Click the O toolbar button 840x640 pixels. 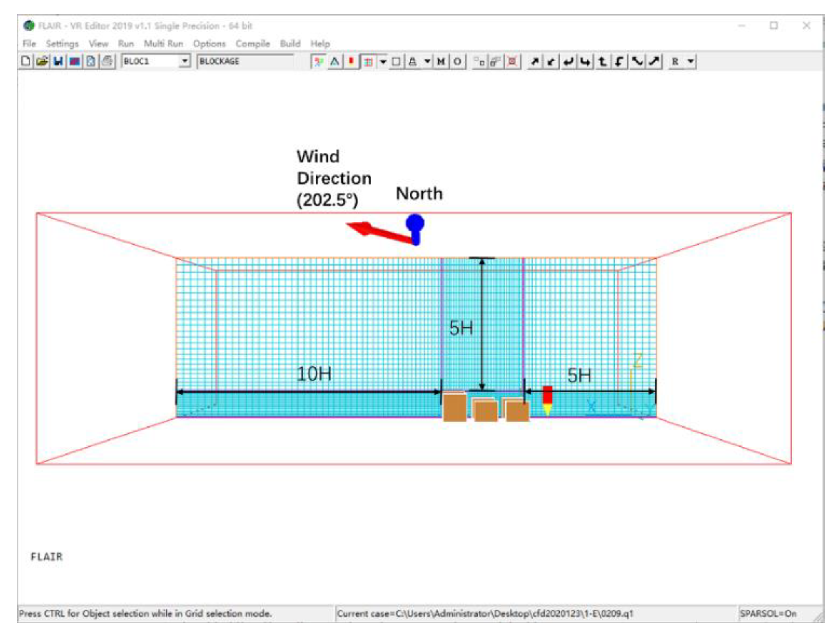pos(457,61)
